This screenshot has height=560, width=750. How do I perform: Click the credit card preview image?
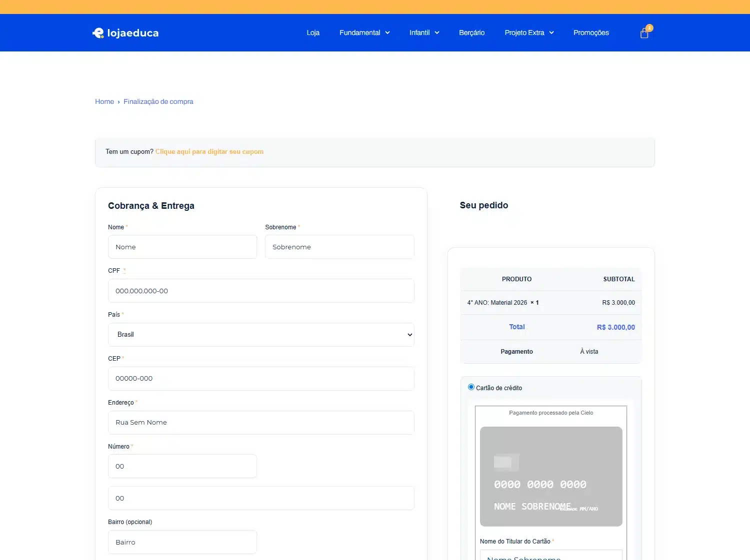tap(551, 476)
